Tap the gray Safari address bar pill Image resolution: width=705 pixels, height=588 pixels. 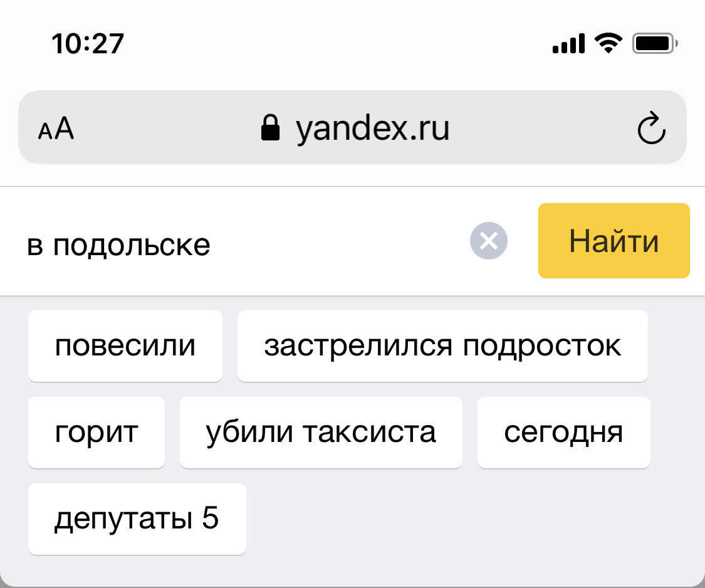click(x=352, y=127)
